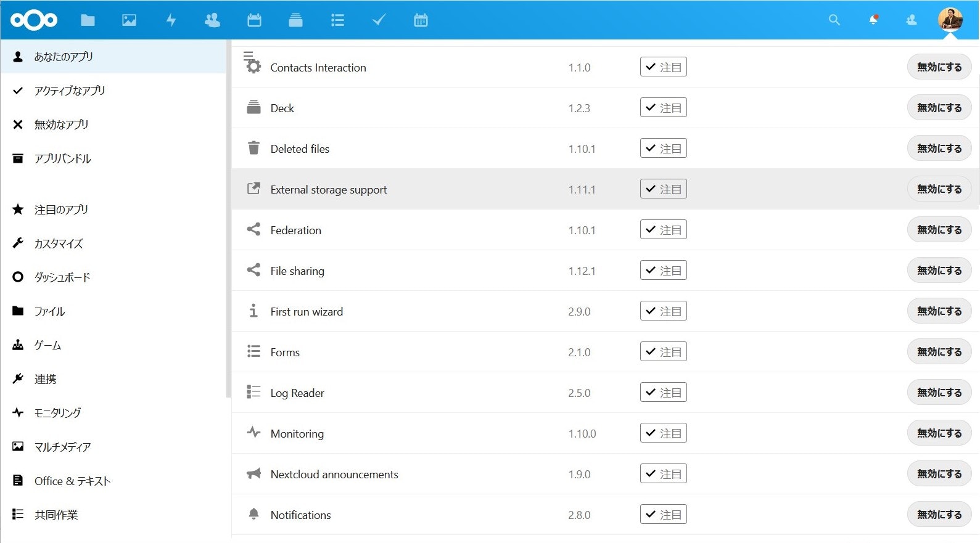The height and width of the screenshot is (543, 980).
Task: Click the Monitoring pulse icon in list
Action: pos(253,433)
